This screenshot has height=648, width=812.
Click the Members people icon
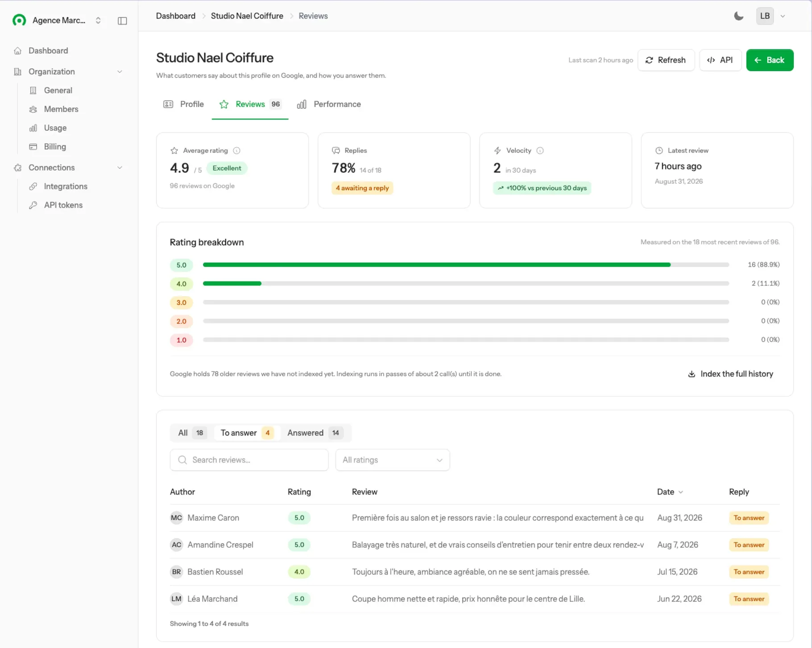[x=33, y=109]
